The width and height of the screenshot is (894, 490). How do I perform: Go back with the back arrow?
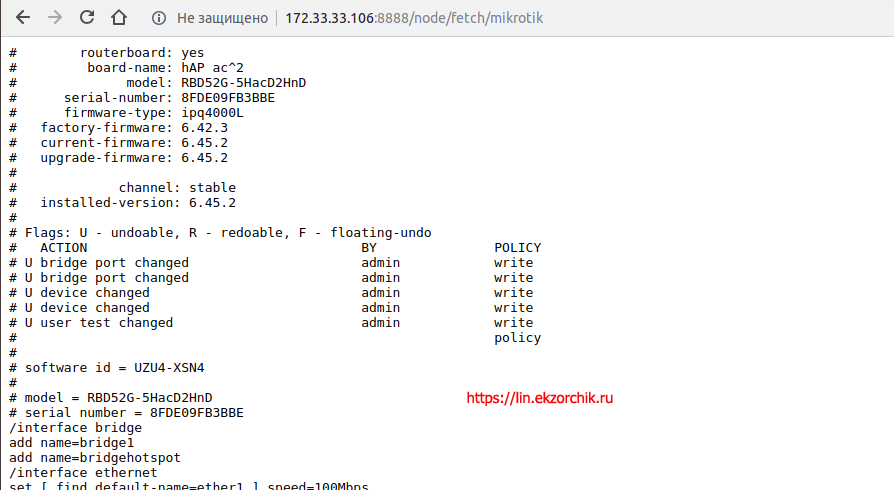click(x=23, y=18)
